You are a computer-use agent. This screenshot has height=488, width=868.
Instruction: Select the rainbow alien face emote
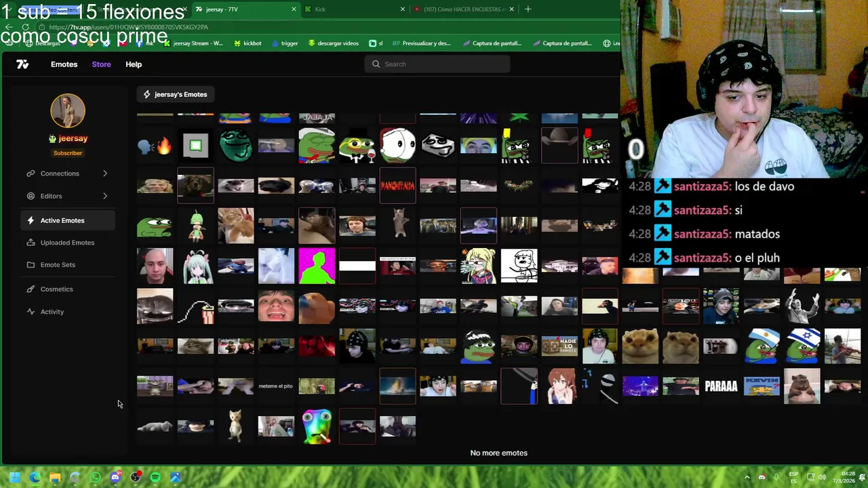317,427
